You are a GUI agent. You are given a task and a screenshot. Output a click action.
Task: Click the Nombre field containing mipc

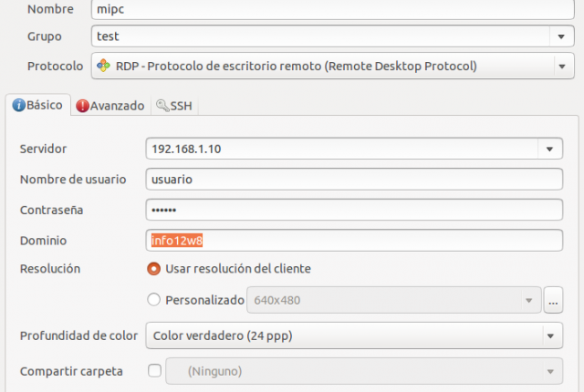tap(332, 9)
